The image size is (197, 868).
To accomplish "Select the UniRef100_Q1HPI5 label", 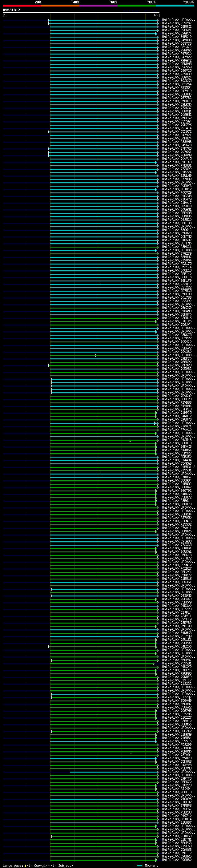I will (176, 412).
